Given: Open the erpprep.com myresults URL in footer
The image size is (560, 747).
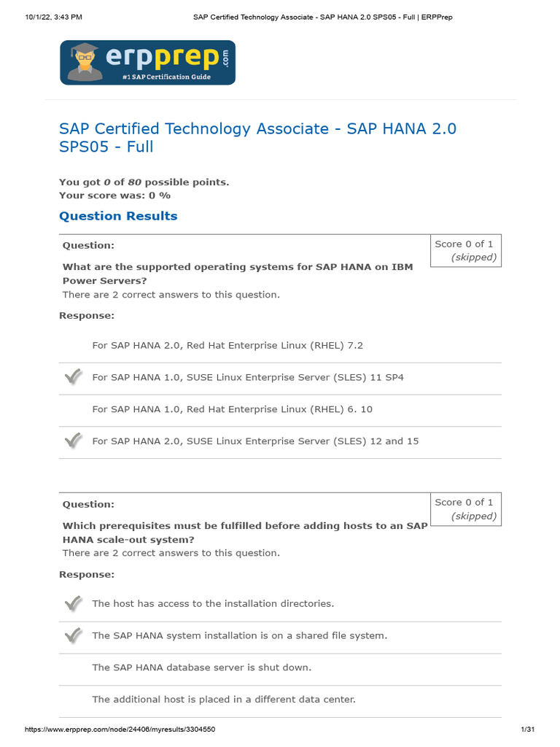Looking at the screenshot, I should 120,729.
